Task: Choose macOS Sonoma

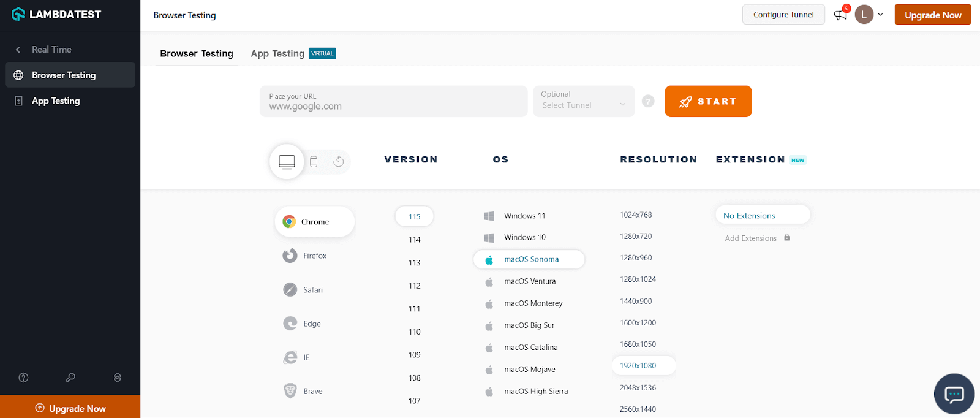Action: point(529,259)
